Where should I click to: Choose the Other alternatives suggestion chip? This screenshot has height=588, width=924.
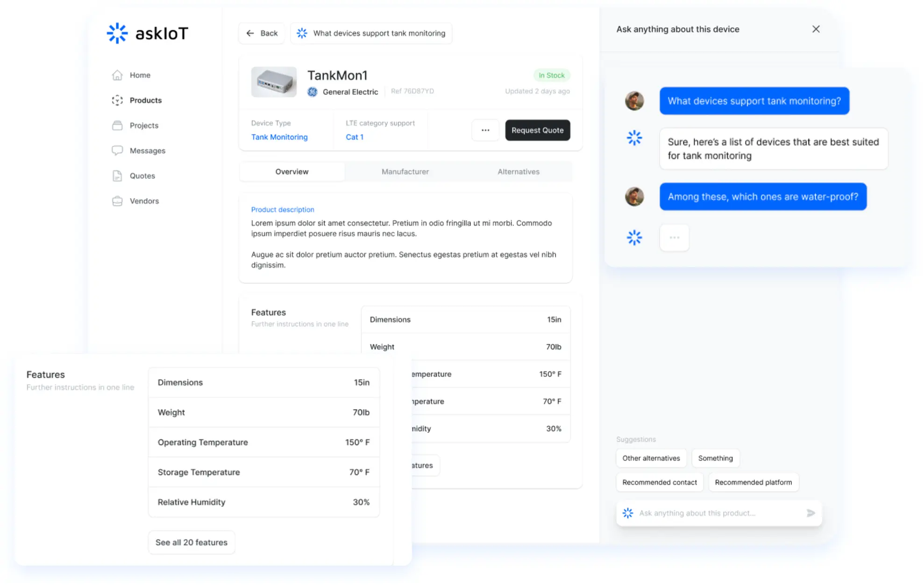tap(651, 458)
